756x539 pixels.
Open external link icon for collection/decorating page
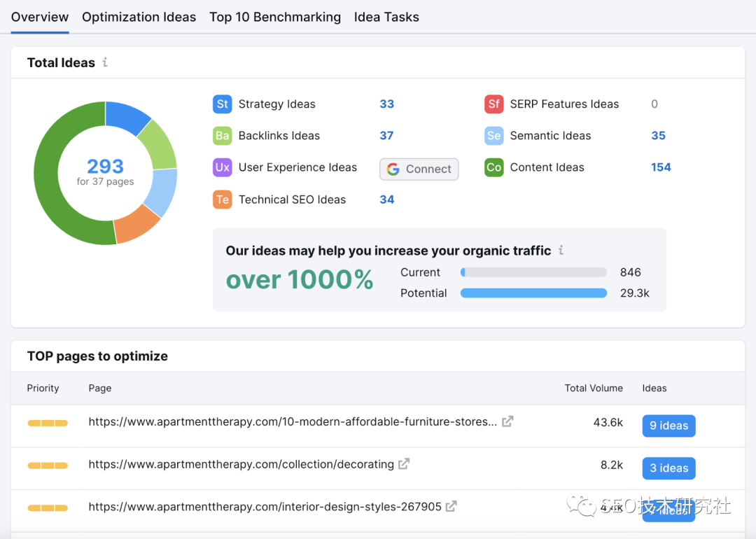(x=404, y=464)
